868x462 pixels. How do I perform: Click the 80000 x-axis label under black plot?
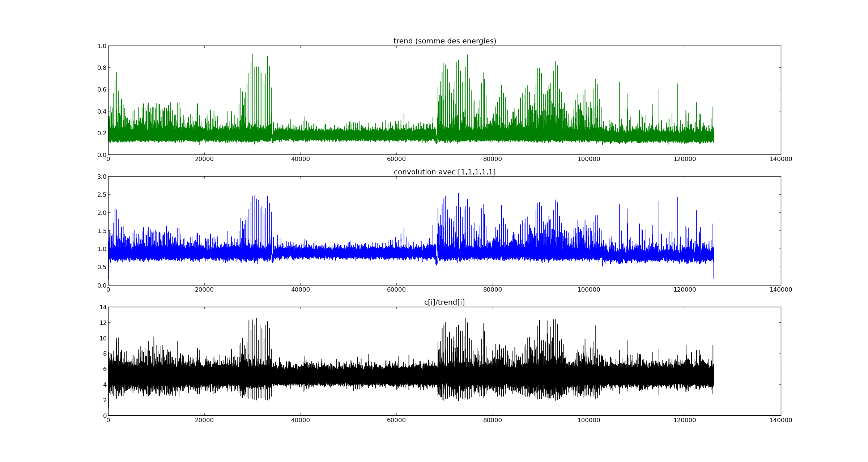[492, 420]
